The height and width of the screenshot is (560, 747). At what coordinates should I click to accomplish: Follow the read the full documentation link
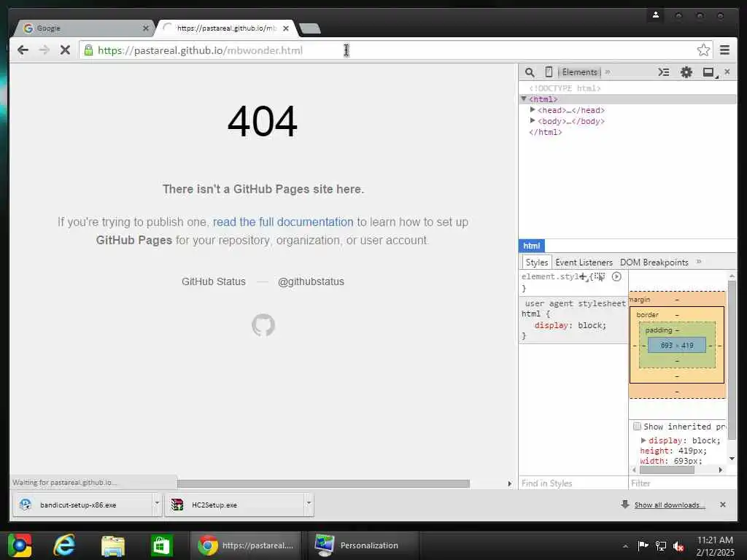tap(283, 222)
